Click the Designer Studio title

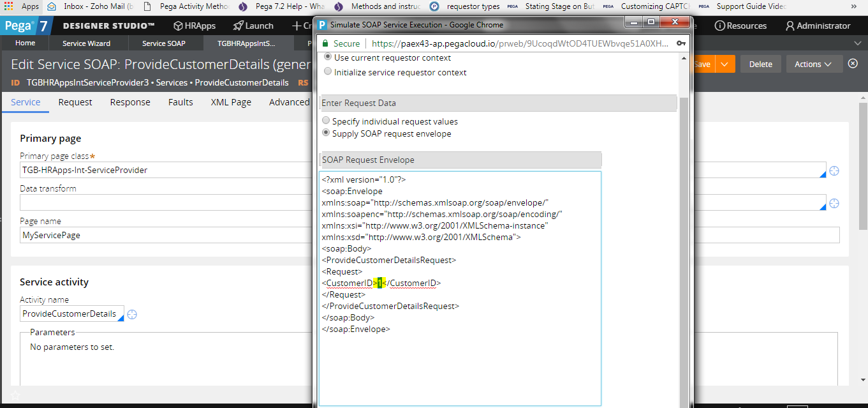coord(109,26)
